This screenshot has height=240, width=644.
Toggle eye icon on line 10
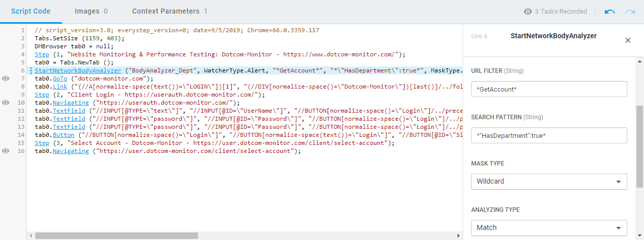coord(6,103)
